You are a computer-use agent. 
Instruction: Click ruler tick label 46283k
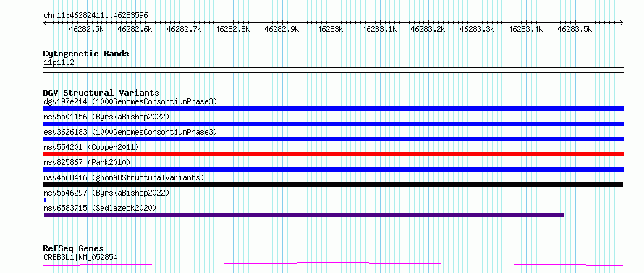pos(330,29)
